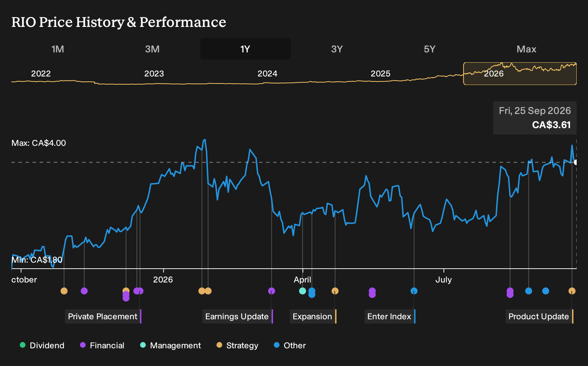Click the purple dot above the Earnings Update label
This screenshot has width=588, height=366.
point(272,291)
